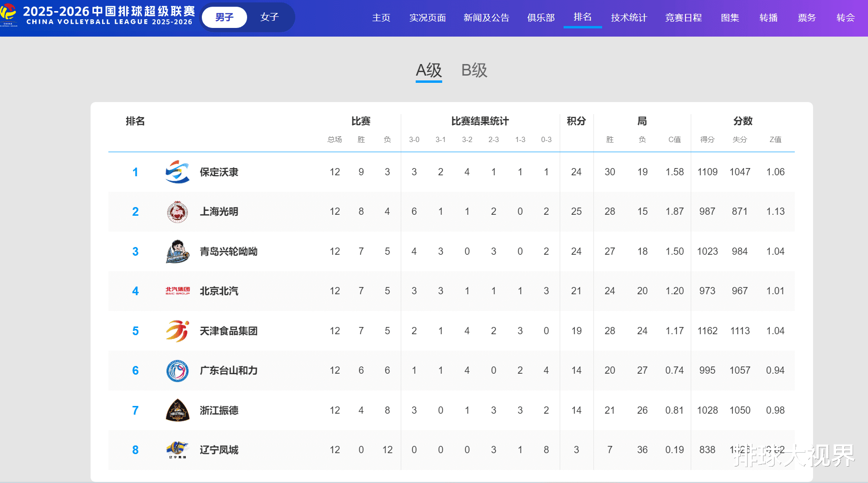
Task: Open the 竞赛日程 schedule menu
Action: (x=683, y=18)
